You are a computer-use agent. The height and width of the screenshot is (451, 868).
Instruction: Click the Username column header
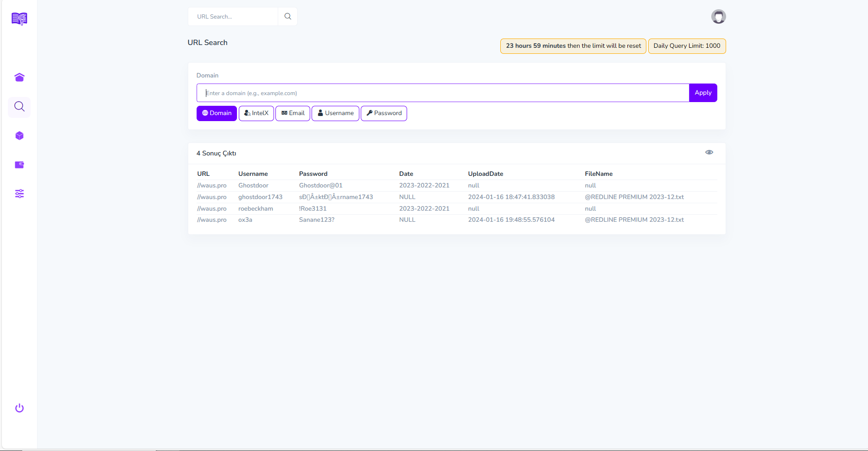coord(253,174)
